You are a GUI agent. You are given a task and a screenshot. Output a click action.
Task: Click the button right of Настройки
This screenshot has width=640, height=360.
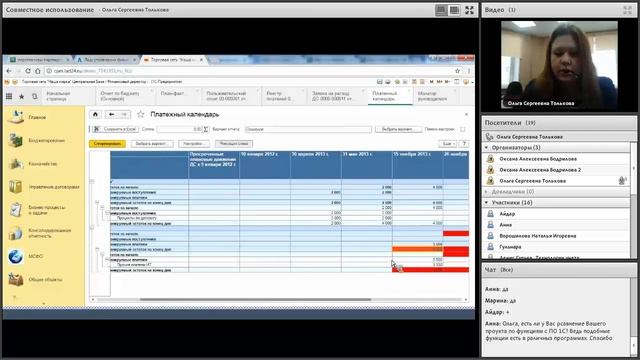(234, 144)
